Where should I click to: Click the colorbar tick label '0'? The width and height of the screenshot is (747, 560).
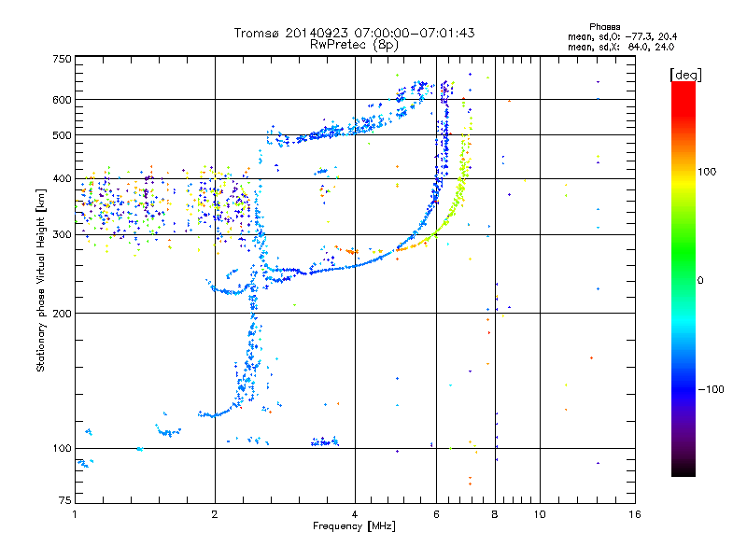(x=700, y=281)
